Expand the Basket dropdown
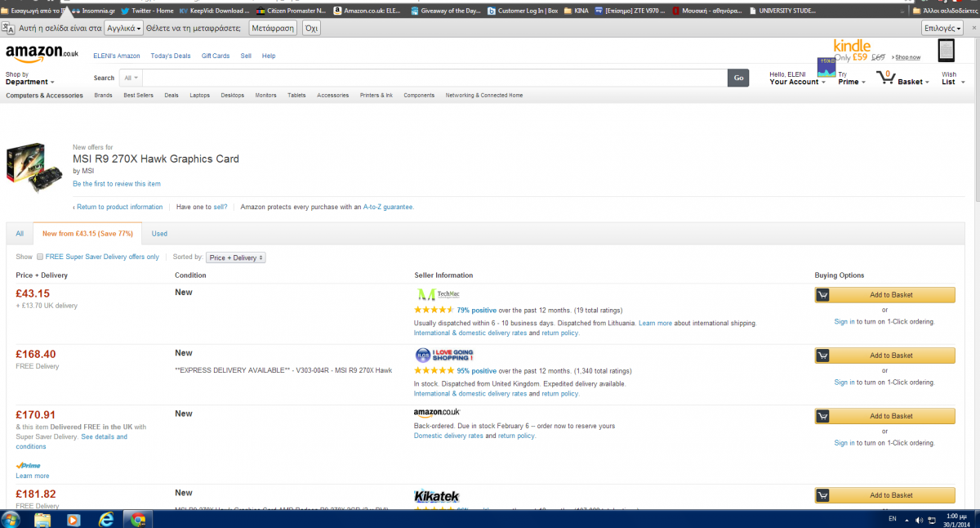Image resolution: width=980 pixels, height=528 pixels. click(913, 82)
